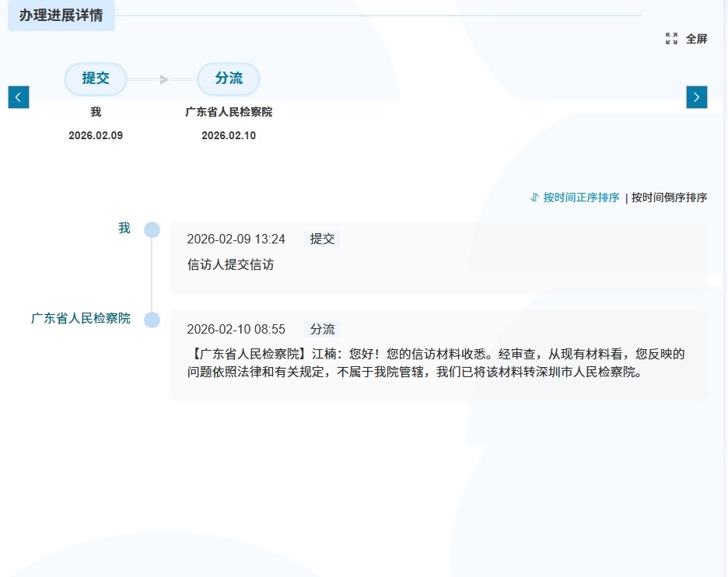Select the 提交 stage bubble
Screen dimensions: 728x577
[x=96, y=79]
